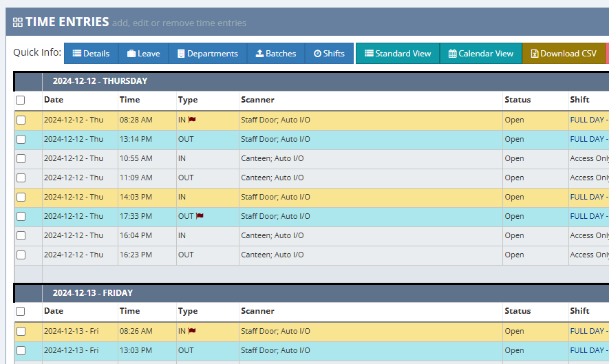Open the Departments quick info
Viewport: 609px width, 364px height.
click(x=207, y=54)
